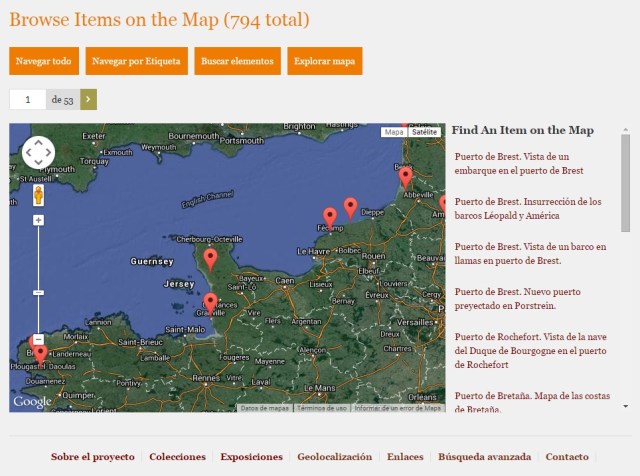640x476 pixels.
Task: Zoom out with the map minus button
Action: click(x=38, y=339)
